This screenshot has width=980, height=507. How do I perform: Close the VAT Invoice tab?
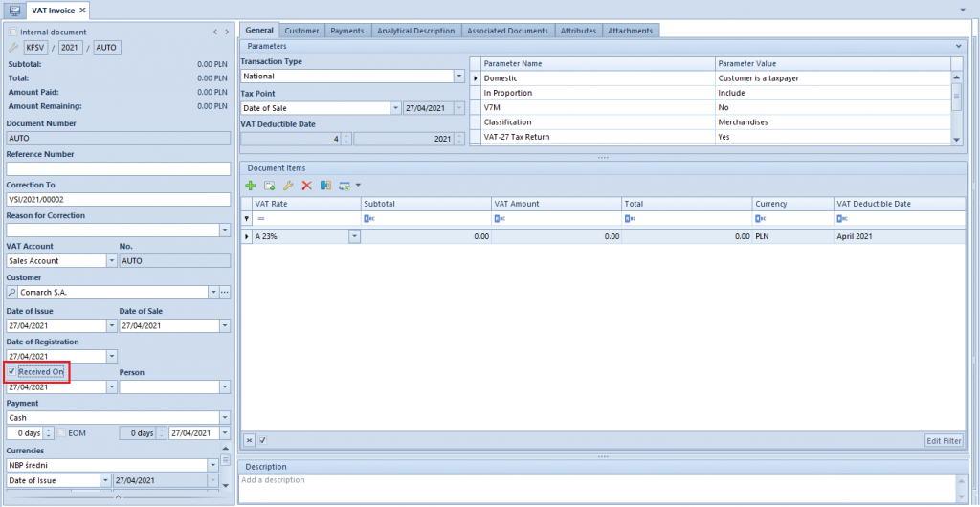82,11
